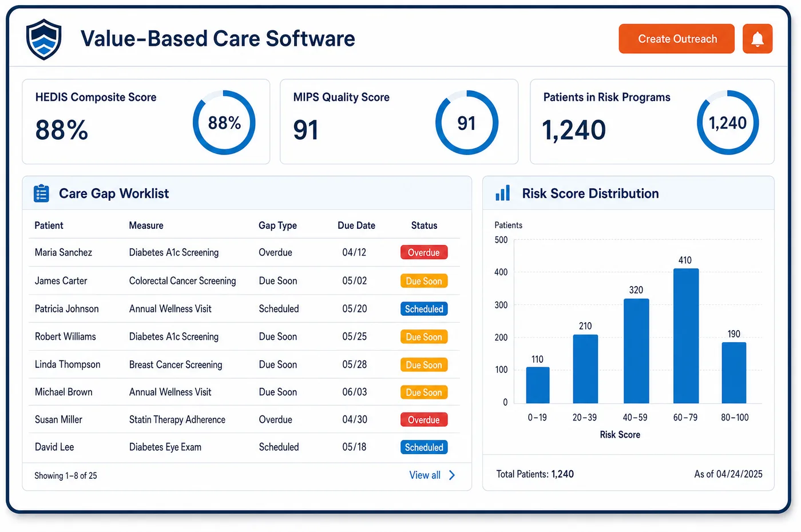The height and width of the screenshot is (532, 801).
Task: Select patient Maria Sanchez
Action: pyautogui.click(x=63, y=252)
